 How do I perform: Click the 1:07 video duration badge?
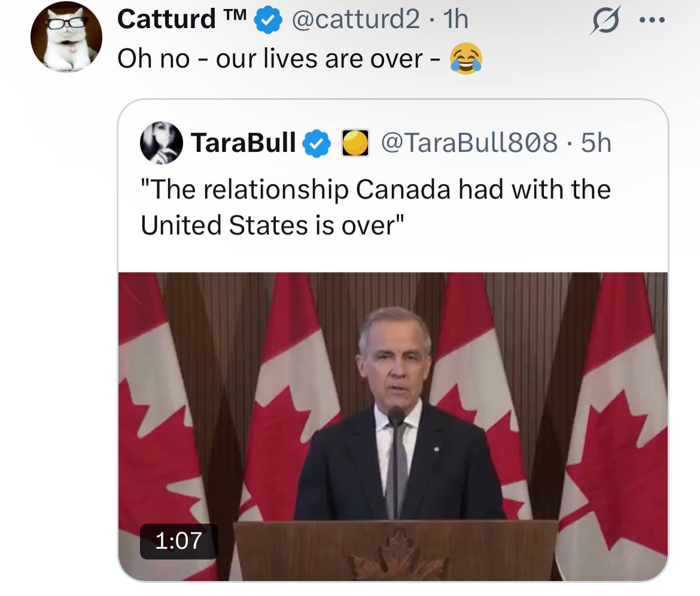coord(178,541)
